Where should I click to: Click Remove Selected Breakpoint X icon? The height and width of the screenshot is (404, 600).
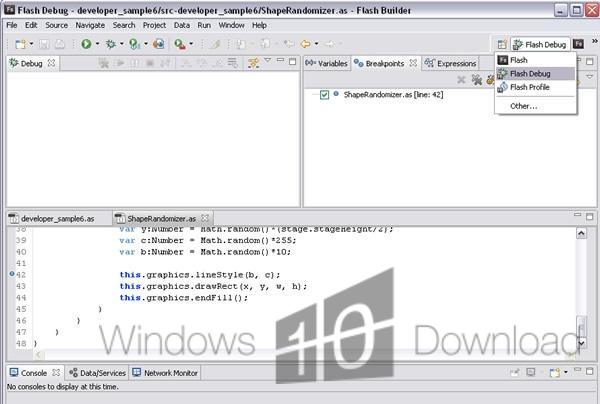click(x=461, y=80)
